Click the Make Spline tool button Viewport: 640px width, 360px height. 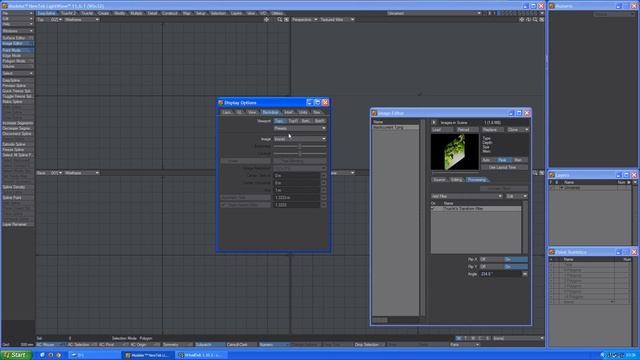[x=17, y=102]
